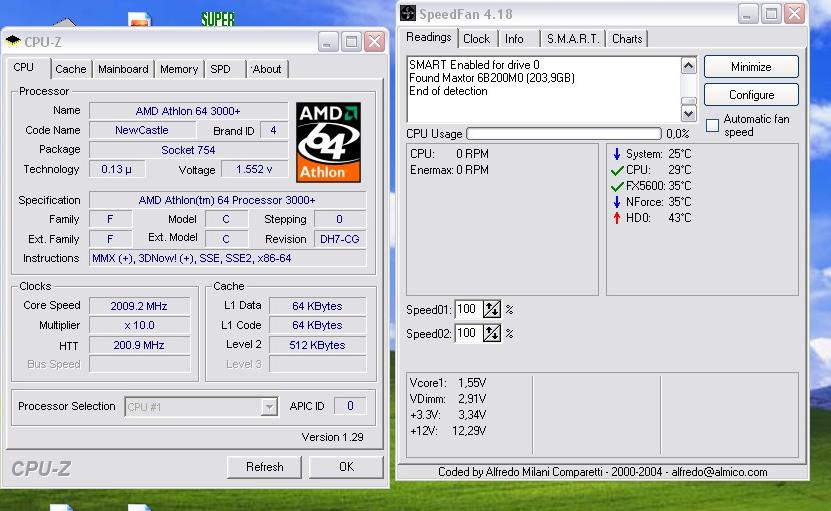Click the CPU temperature checkmark icon
831x511 pixels.
617,171
